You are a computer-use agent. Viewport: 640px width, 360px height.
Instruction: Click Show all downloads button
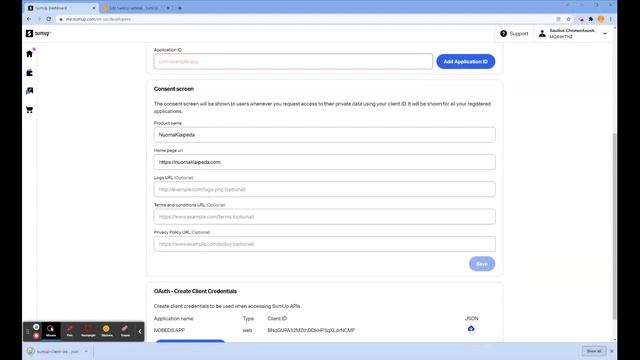(594, 351)
